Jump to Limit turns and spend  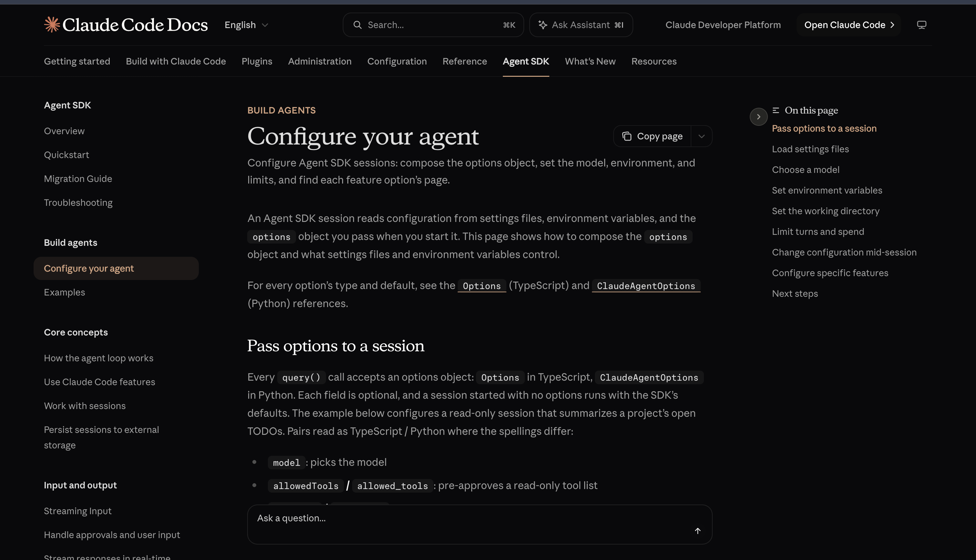pos(818,232)
